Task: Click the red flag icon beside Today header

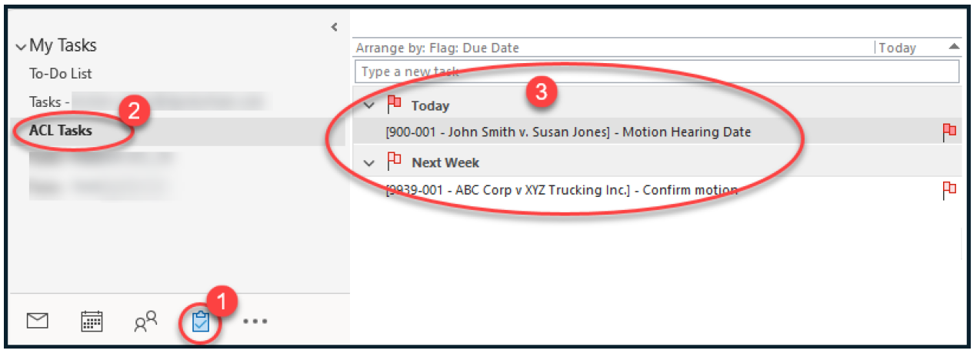Action: pyautogui.click(x=395, y=103)
